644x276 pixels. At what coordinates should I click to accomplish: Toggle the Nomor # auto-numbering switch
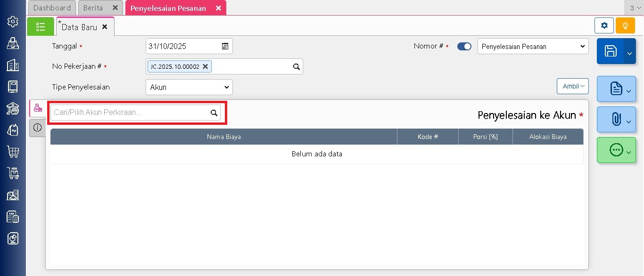[x=464, y=47]
